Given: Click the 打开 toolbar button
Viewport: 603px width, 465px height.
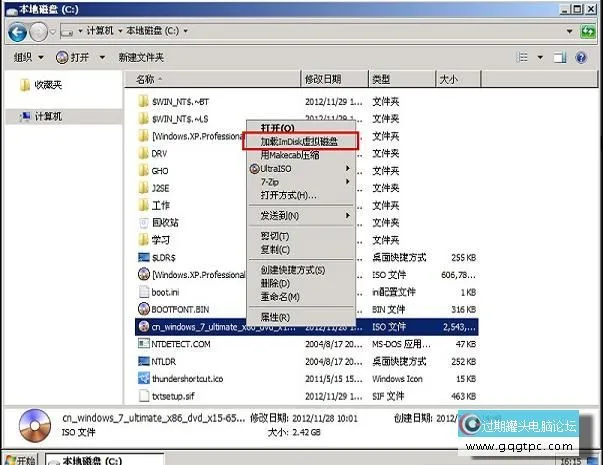Looking at the screenshot, I should pyautogui.click(x=72, y=58).
